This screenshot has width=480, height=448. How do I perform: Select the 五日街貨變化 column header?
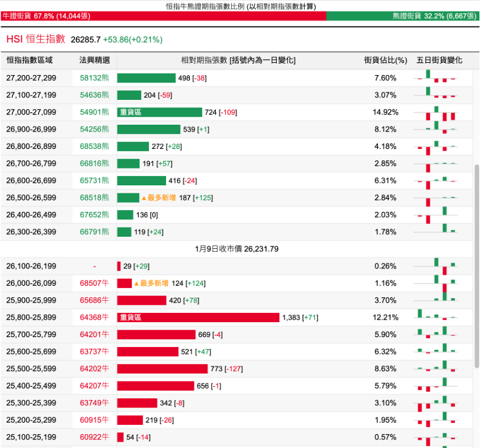pos(439,60)
